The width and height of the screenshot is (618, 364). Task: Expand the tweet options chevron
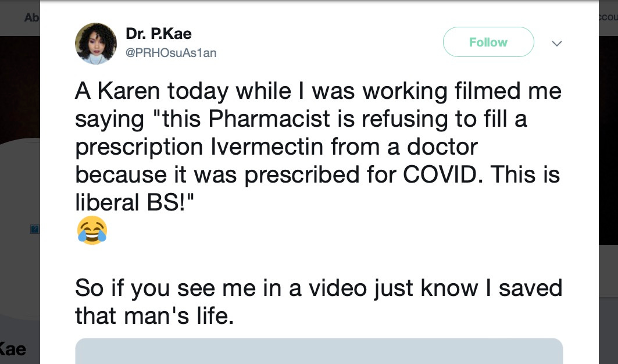click(556, 43)
